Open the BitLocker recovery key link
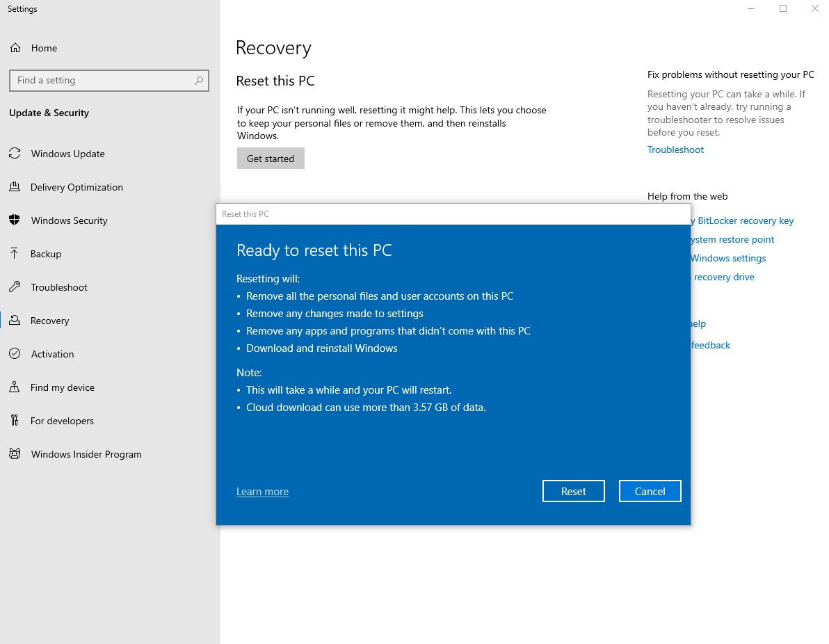This screenshot has width=829, height=644. pyautogui.click(x=744, y=220)
